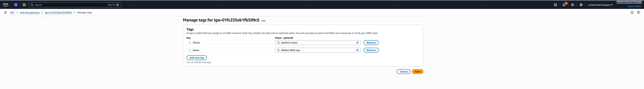Viewport: 644px width, 89px height.
Task: Go to Internet gateways breadcrumb
Action: coord(30,12)
